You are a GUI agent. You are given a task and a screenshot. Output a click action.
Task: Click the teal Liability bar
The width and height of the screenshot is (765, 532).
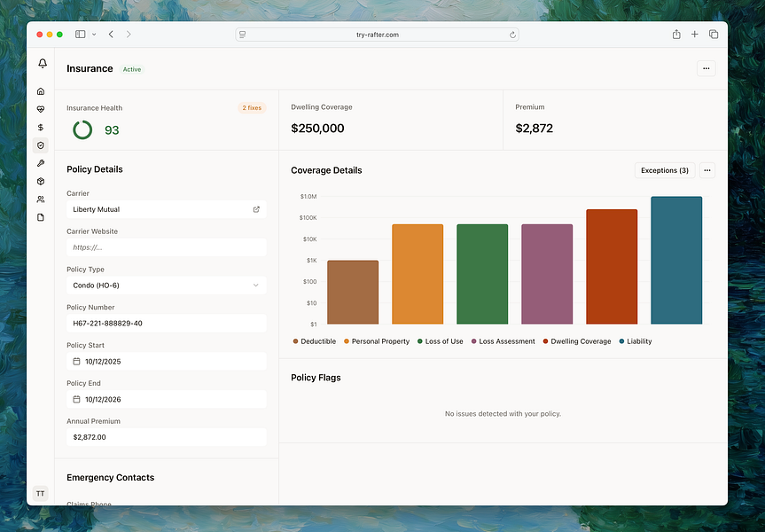(x=676, y=260)
